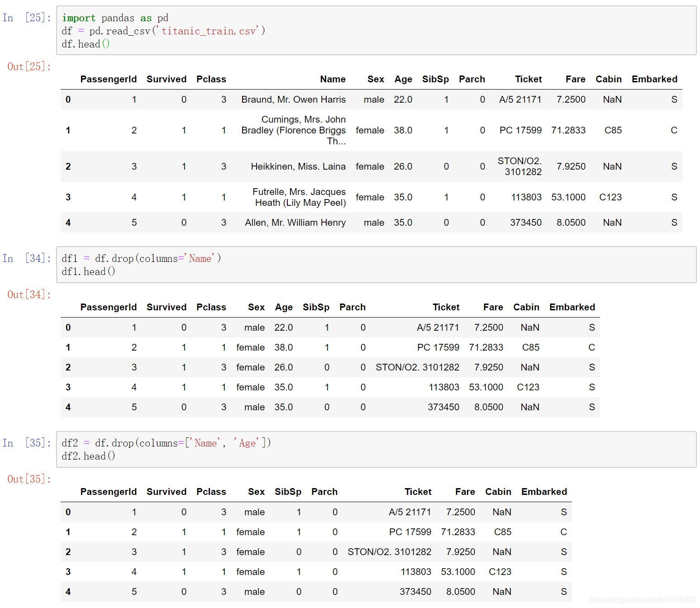Click the Ticket header in second table
This screenshot has width=700, height=608.
point(446,307)
